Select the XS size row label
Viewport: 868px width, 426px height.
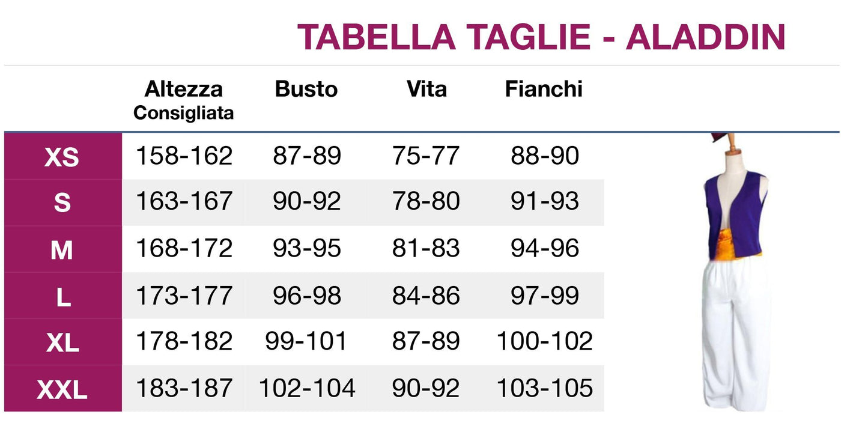(x=62, y=157)
